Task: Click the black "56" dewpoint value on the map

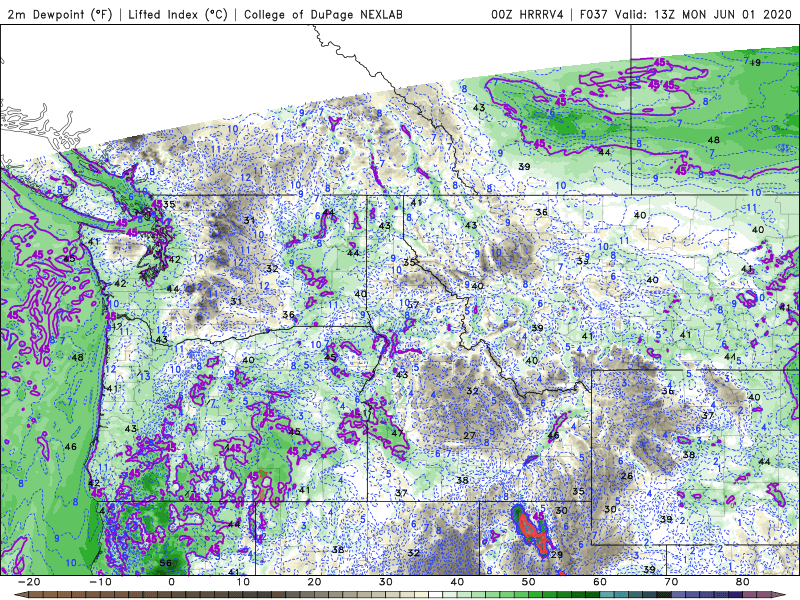Action: 166,563
